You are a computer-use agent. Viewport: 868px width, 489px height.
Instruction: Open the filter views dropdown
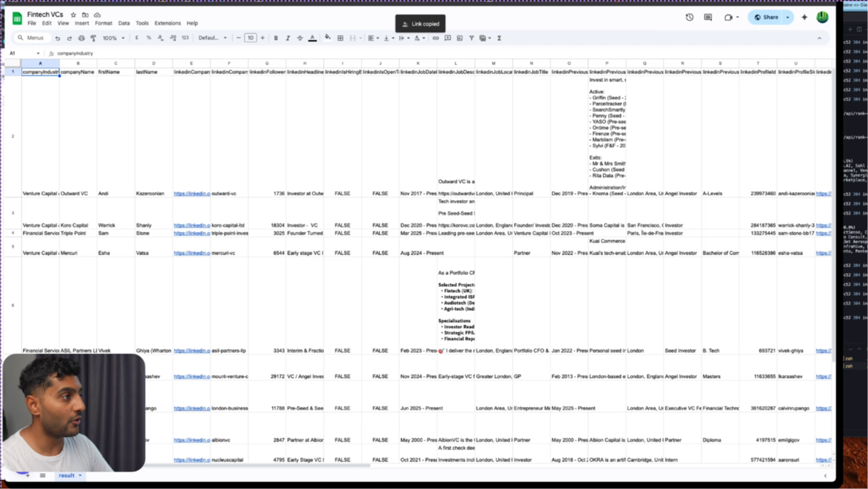click(x=484, y=38)
